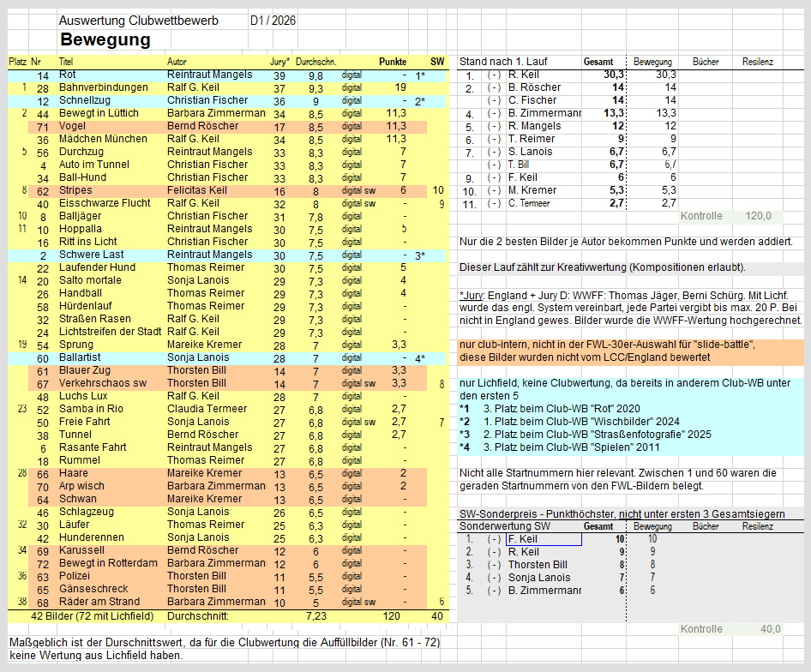Viewport: 811px width, 672px height.
Task: Click the 'Stripes' title cell
Action: point(75,190)
